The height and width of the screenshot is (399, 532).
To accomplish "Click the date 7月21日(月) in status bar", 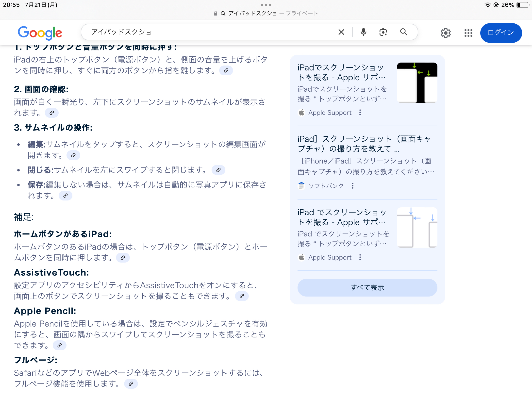I will pyautogui.click(x=41, y=5).
